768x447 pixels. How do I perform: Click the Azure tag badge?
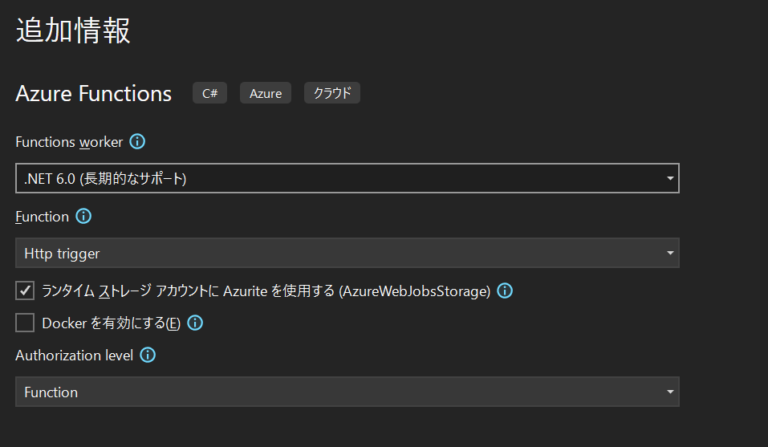coord(265,93)
